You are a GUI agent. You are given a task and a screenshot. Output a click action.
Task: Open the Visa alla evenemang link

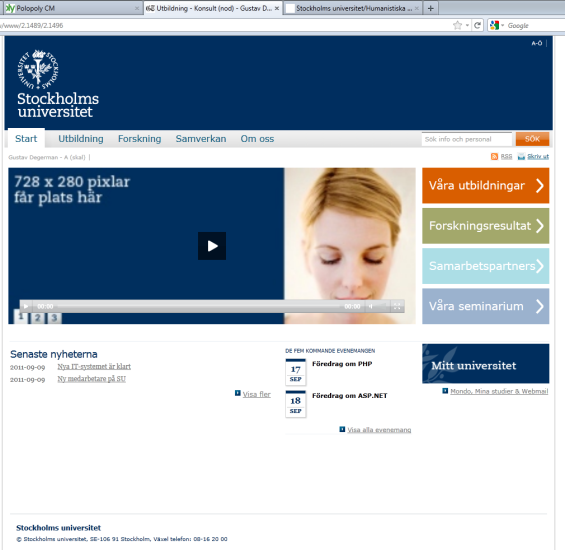pos(379,430)
